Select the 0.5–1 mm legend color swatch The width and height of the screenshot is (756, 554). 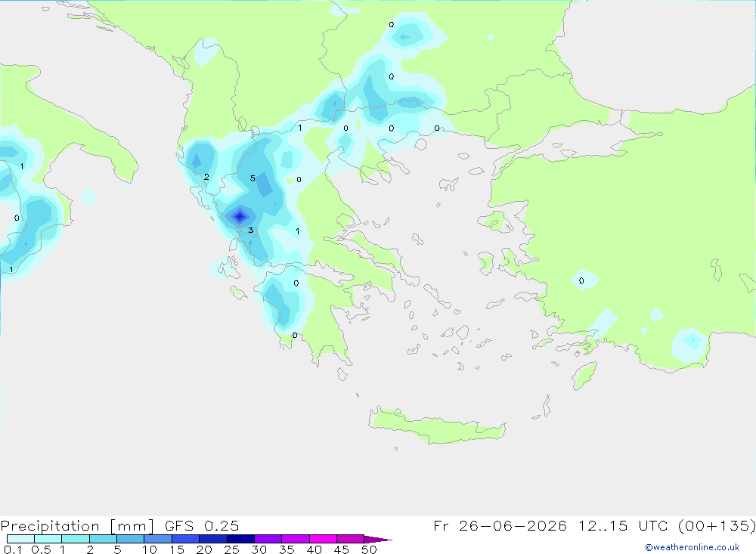[x=48, y=539]
